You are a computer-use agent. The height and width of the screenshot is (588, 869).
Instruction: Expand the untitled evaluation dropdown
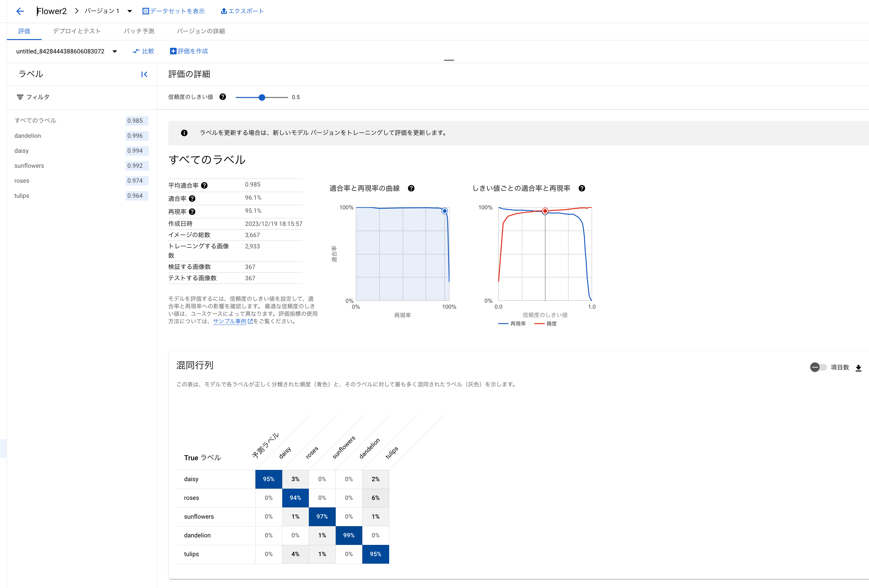(x=115, y=52)
